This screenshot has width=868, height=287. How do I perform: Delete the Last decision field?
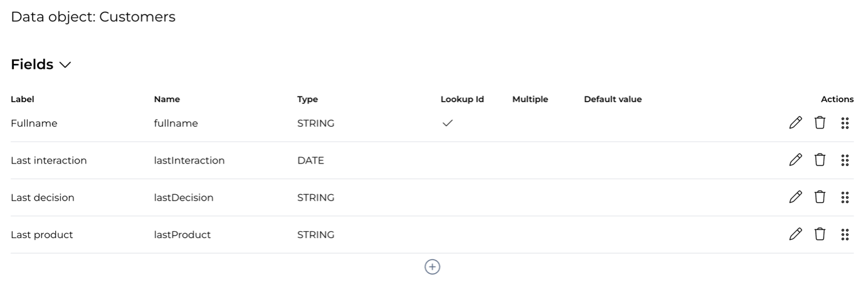[819, 197]
